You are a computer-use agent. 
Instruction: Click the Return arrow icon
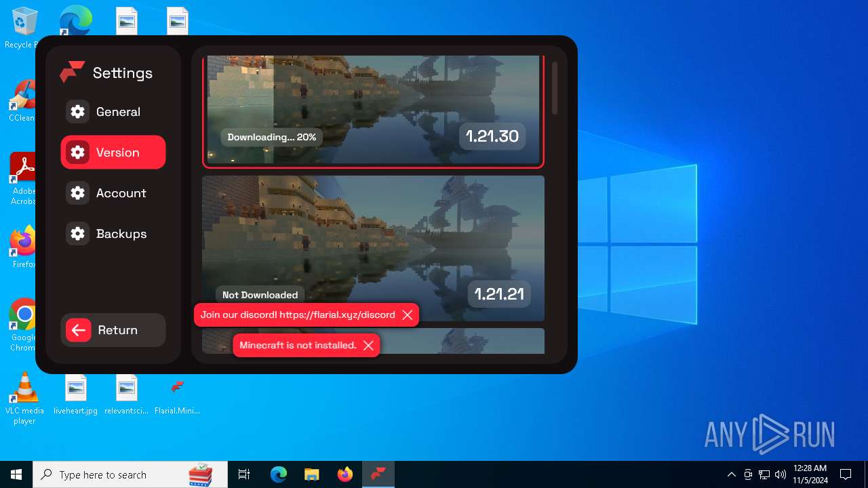coord(78,330)
